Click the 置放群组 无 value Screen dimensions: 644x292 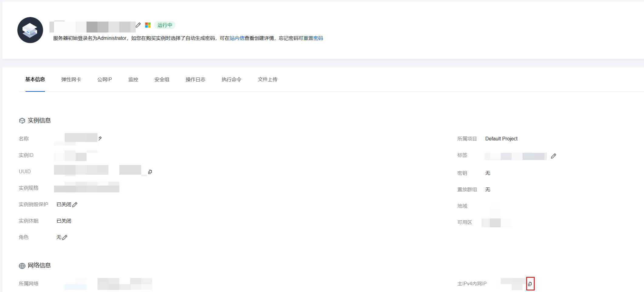point(488,189)
